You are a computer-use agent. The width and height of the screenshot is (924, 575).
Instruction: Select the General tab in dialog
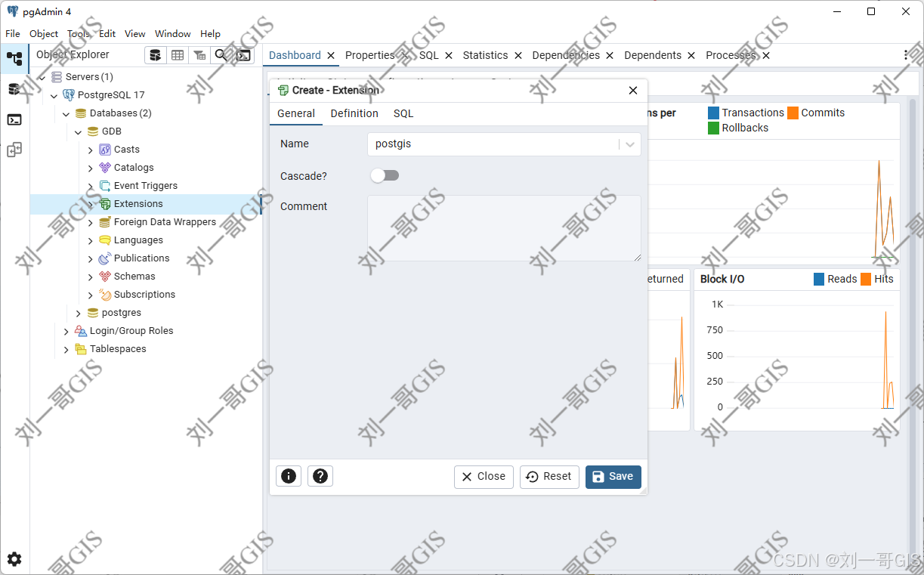tap(296, 113)
